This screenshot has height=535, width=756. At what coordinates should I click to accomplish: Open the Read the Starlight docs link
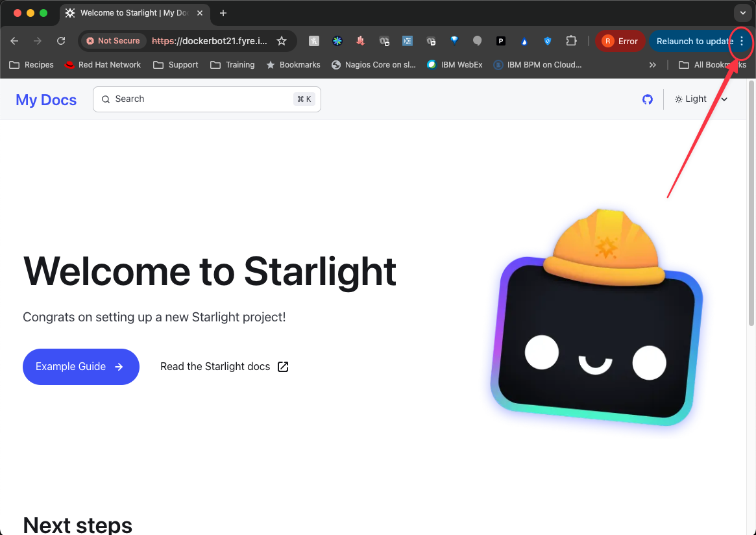pos(224,367)
